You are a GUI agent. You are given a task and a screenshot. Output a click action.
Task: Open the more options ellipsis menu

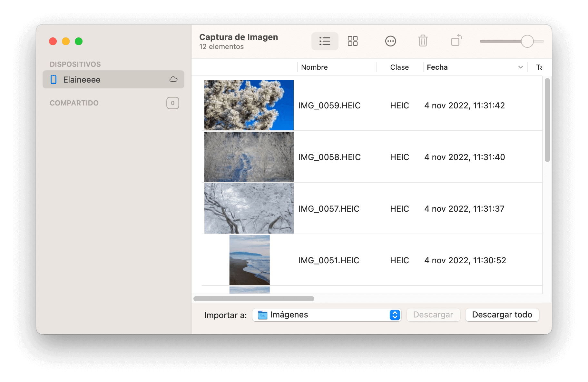tap(390, 41)
